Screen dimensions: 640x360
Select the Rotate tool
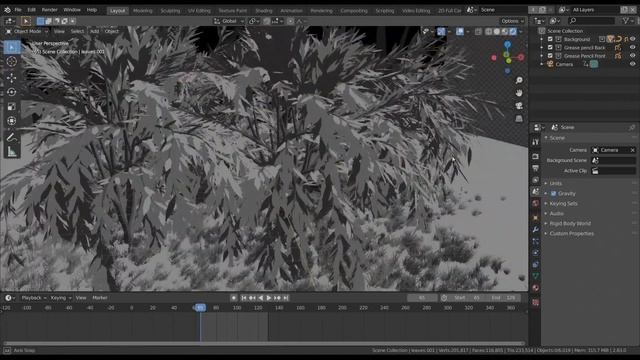coord(11,92)
